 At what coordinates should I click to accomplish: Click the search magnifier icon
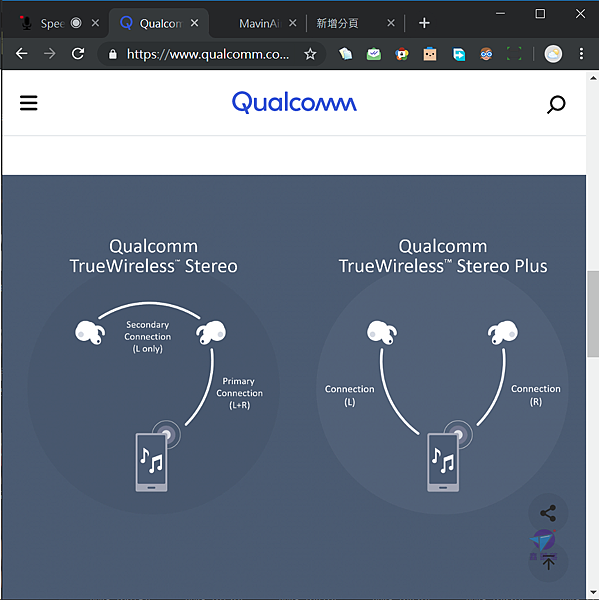point(556,104)
